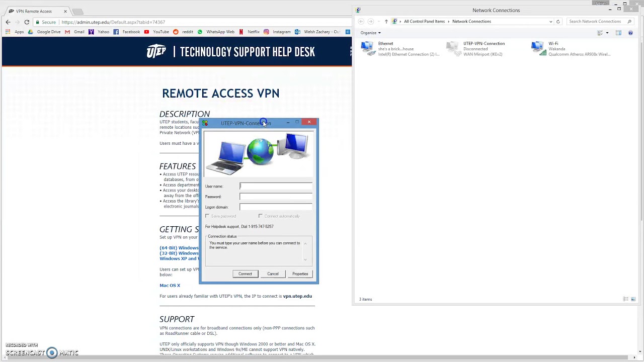
Task: Refresh the Network Connections address bar
Action: pyautogui.click(x=558, y=21)
